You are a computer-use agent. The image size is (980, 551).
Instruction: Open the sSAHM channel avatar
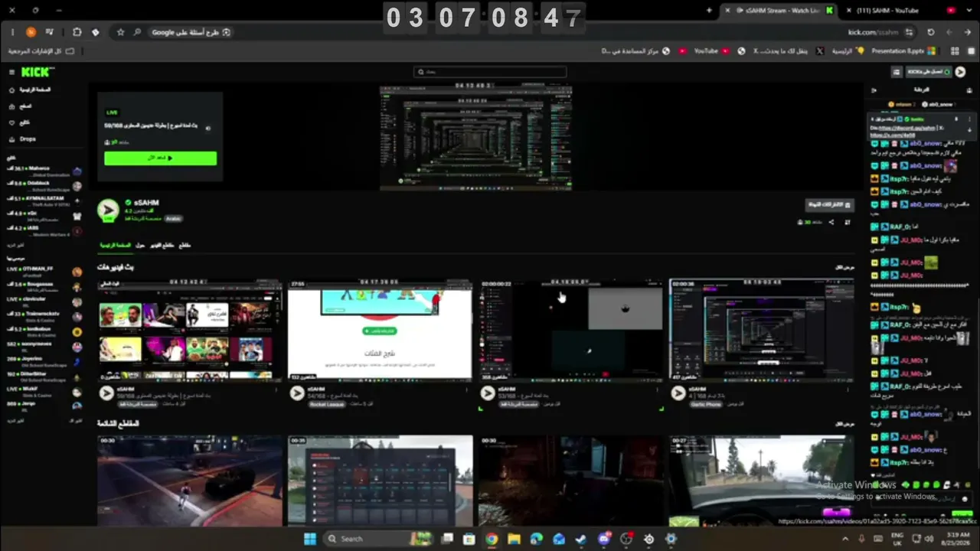tap(108, 210)
